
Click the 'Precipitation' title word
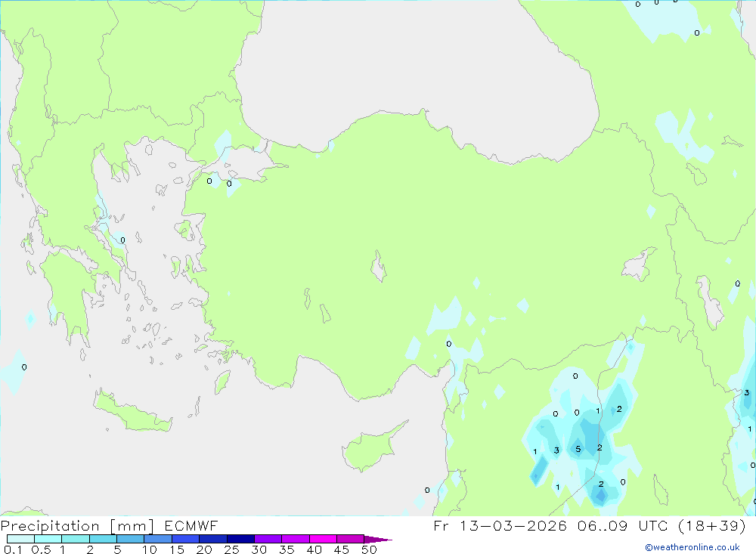point(50,526)
